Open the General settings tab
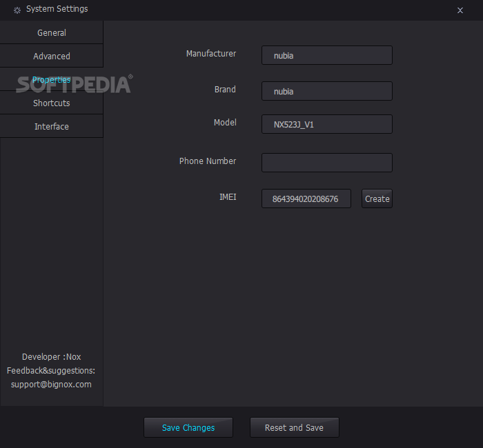 (x=52, y=32)
